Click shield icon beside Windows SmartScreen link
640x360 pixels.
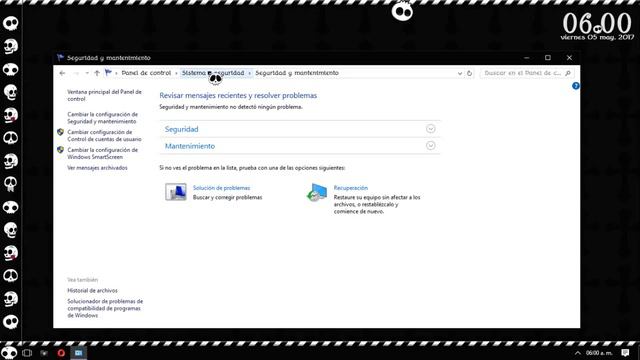[60, 150]
